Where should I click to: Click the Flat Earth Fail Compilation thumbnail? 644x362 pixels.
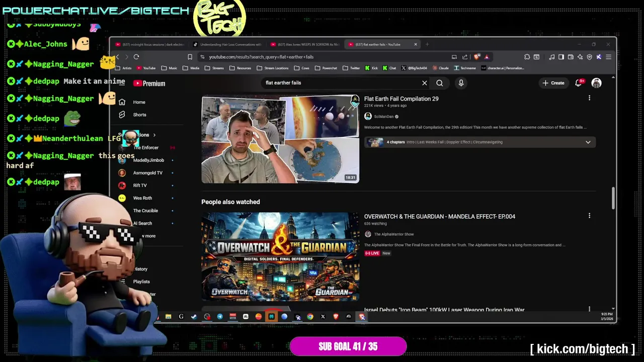pos(280,139)
